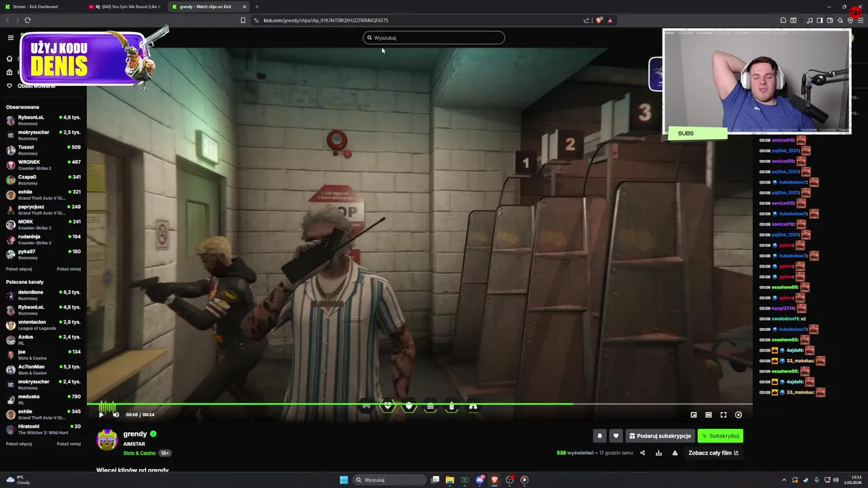Viewport: 868px width, 488px height.
Task: Collapse Polecane kanały with Pokaż mniej
Action: (x=68, y=444)
